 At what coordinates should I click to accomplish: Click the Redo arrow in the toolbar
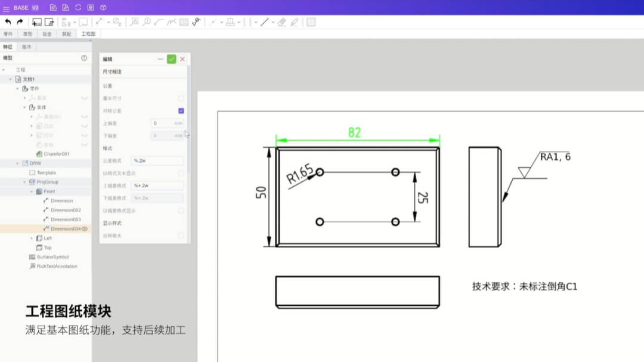tap(19, 22)
